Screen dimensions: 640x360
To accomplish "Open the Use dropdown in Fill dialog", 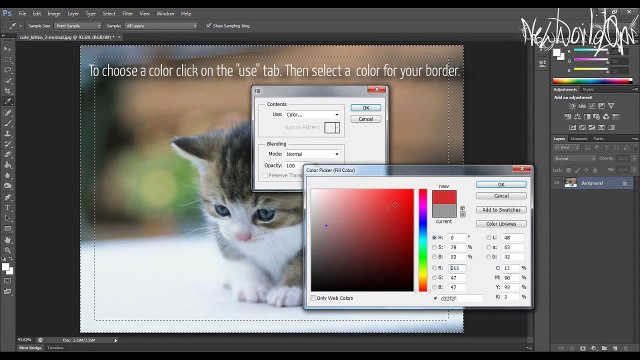I will [313, 115].
